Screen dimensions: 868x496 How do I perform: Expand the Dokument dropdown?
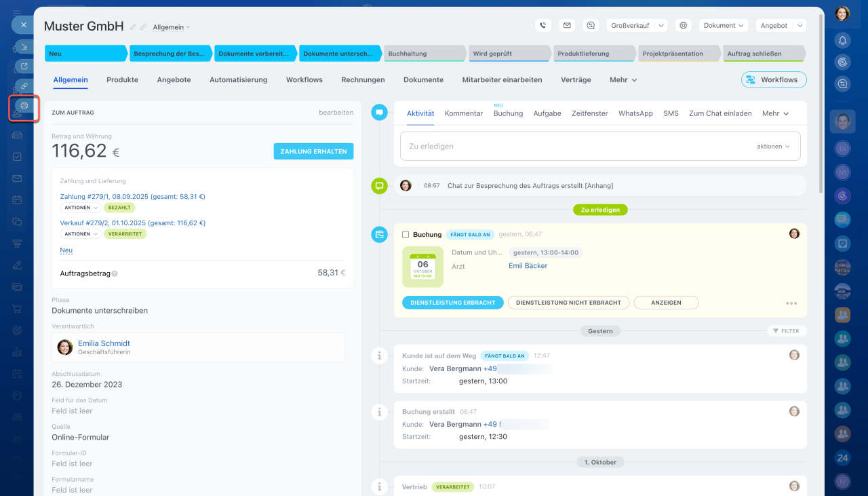(x=723, y=26)
